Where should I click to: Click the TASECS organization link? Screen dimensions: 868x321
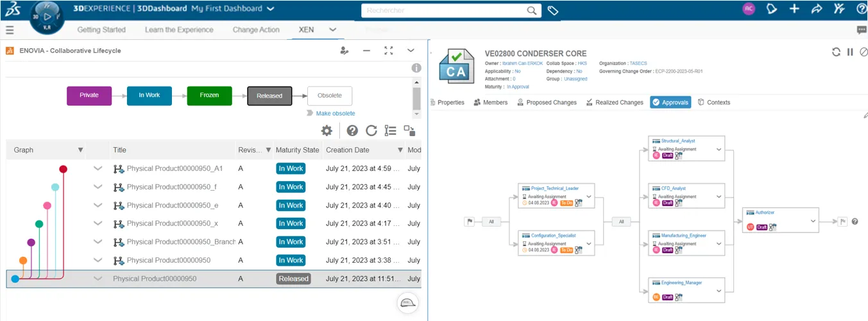coord(638,64)
